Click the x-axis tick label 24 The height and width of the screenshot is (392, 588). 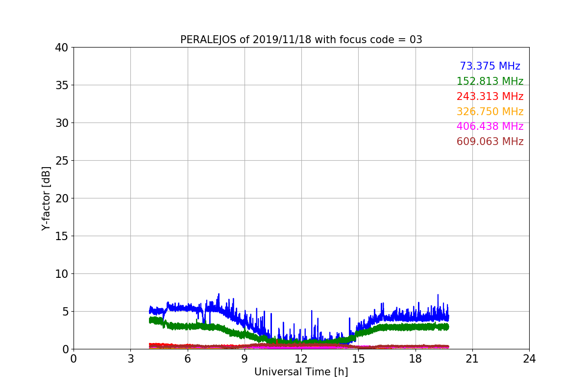pyautogui.click(x=529, y=359)
